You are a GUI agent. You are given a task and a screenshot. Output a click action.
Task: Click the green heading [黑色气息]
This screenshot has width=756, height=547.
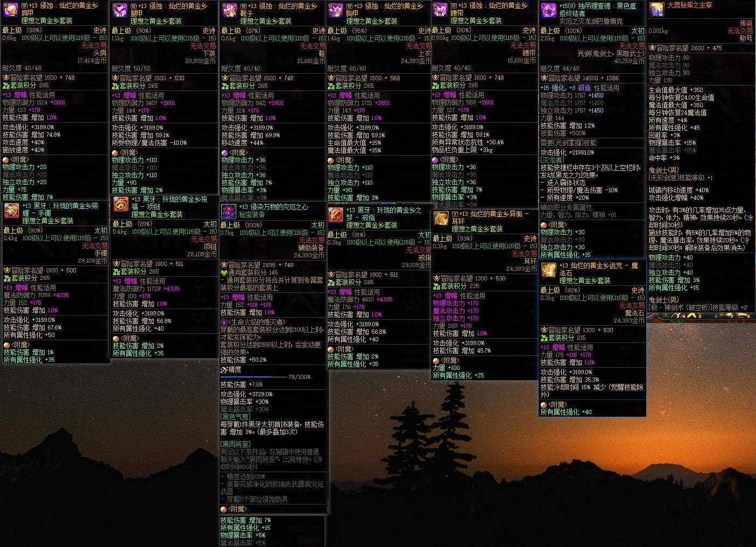click(x=236, y=417)
